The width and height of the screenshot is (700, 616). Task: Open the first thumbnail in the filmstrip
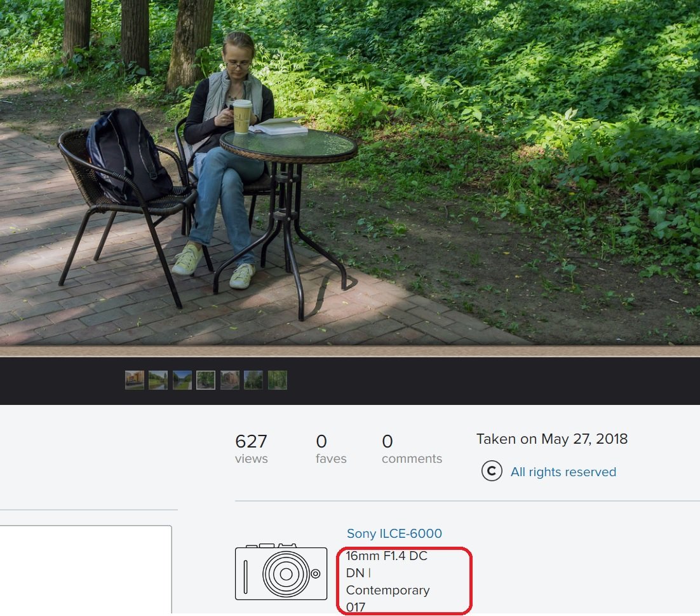(135, 380)
